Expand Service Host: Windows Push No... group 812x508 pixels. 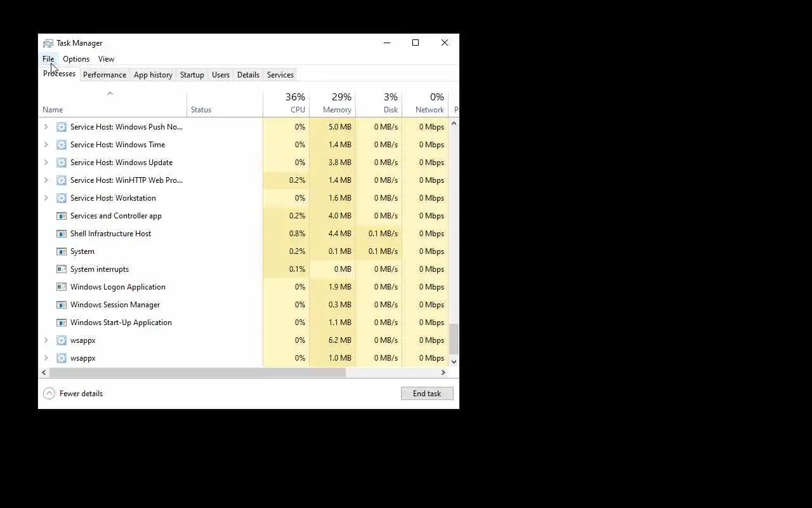coord(46,127)
